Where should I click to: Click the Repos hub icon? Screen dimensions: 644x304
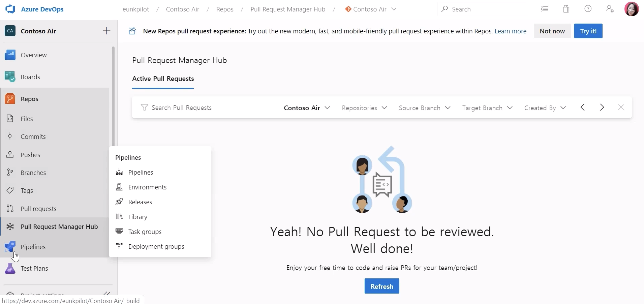point(10,99)
